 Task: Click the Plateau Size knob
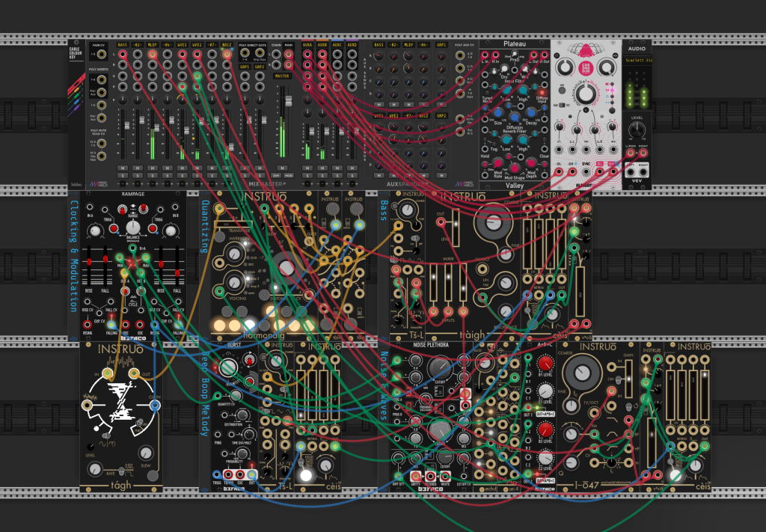[x=497, y=112]
